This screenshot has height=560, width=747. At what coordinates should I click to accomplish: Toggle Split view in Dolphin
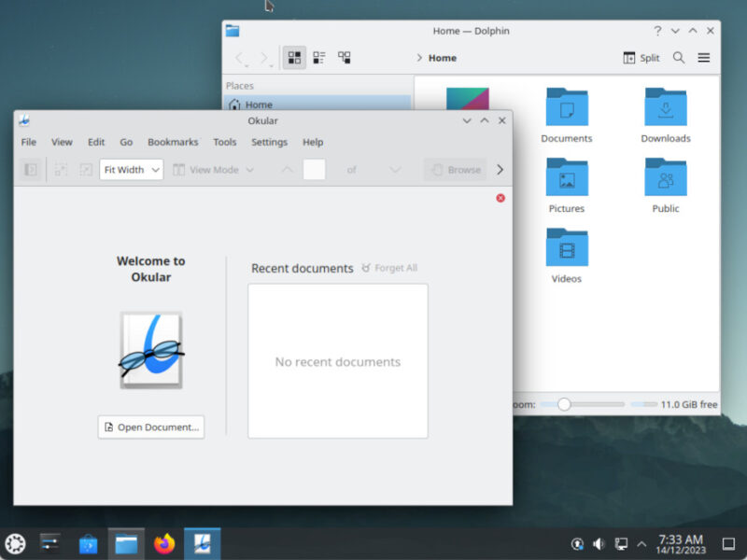[641, 57]
